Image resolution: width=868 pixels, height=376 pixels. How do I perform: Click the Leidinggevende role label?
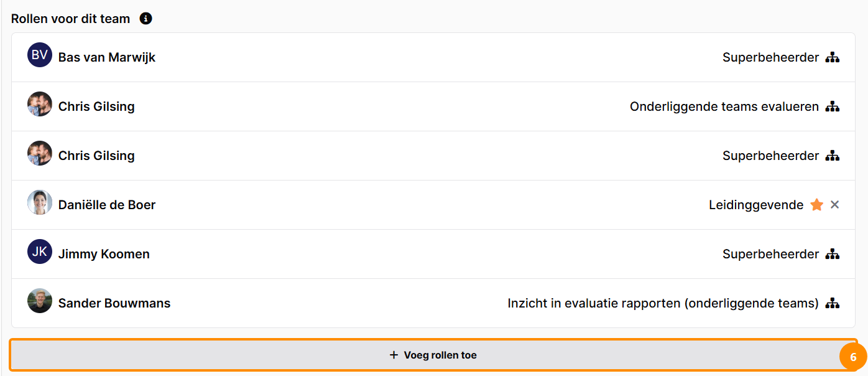click(x=756, y=205)
